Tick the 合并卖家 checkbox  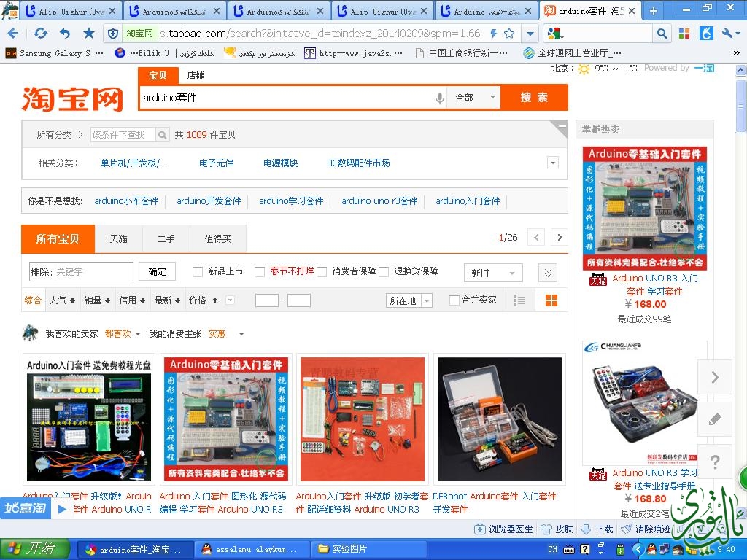pos(454,300)
